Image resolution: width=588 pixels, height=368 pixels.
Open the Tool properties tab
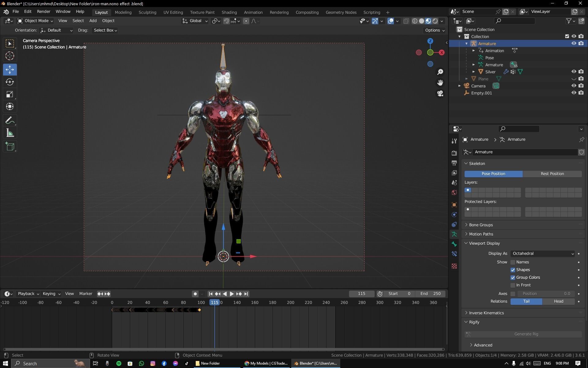pos(454,141)
